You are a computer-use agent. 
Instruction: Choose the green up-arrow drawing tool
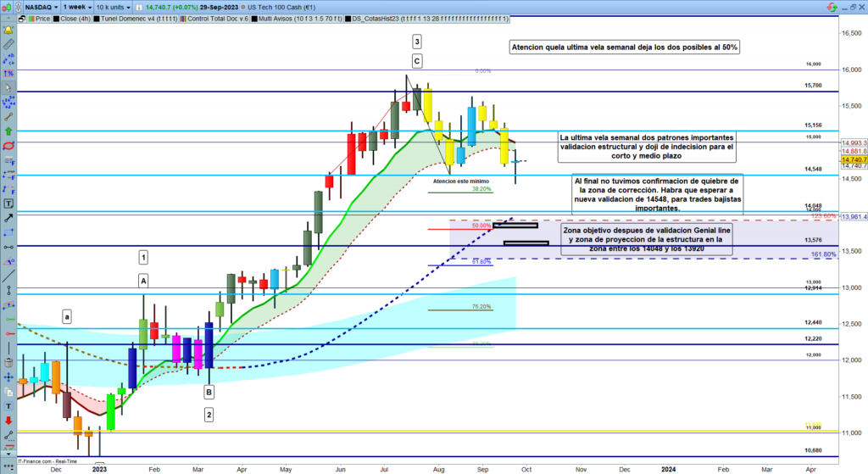[8, 131]
